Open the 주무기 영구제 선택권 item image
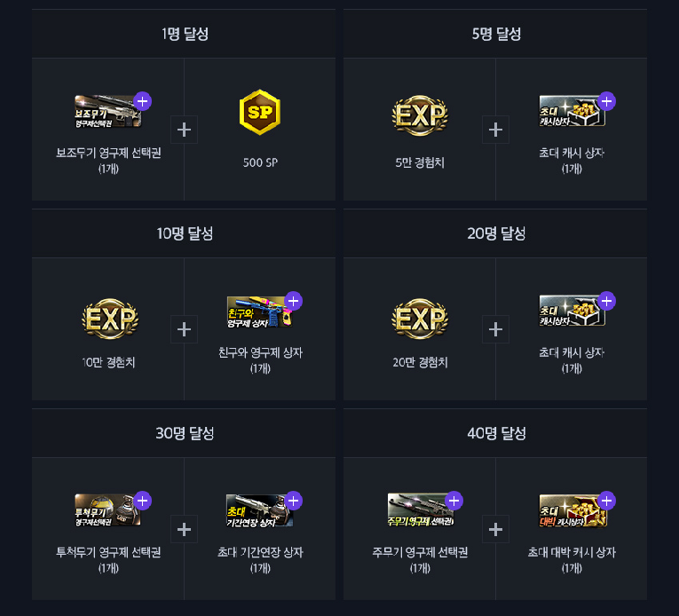 coord(421,509)
